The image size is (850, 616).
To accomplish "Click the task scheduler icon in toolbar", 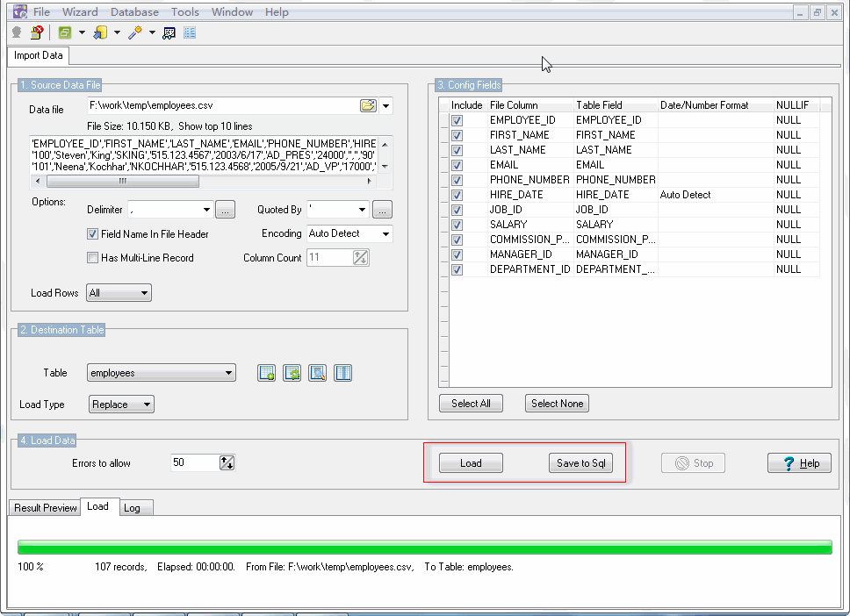I will (x=169, y=33).
